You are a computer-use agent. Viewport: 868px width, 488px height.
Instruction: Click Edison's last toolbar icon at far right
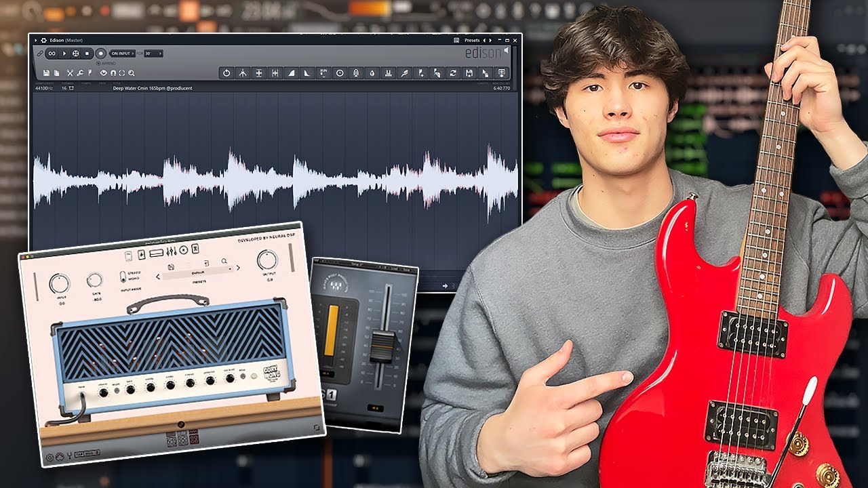[x=501, y=73]
